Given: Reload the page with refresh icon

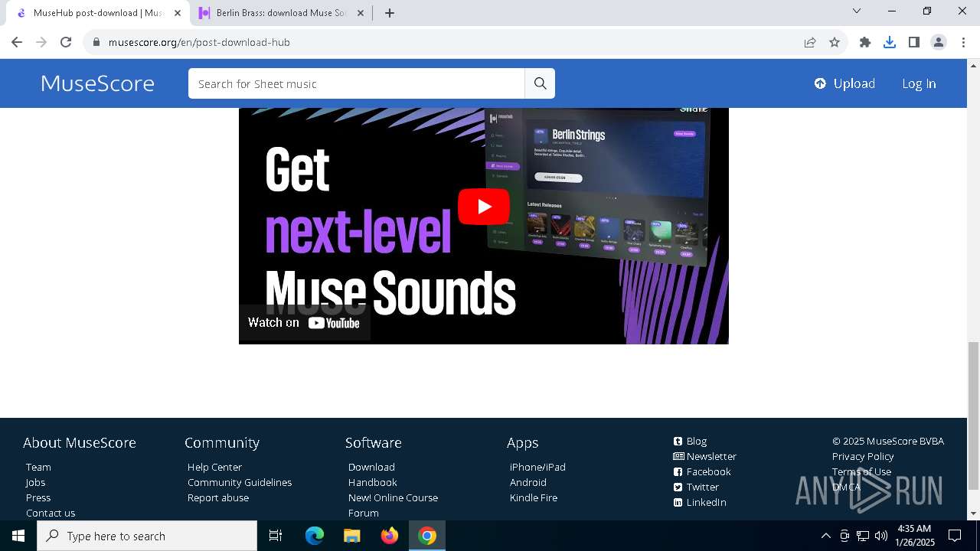Looking at the screenshot, I should (x=66, y=42).
